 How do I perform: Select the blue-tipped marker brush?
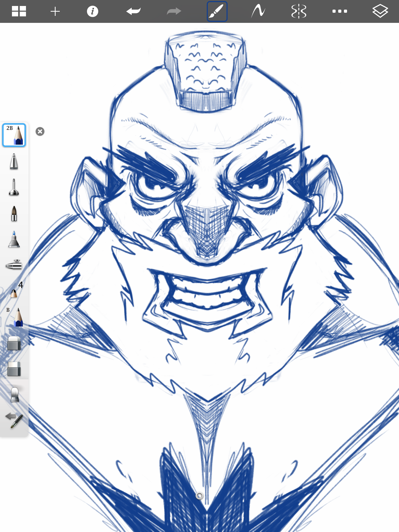(14, 239)
